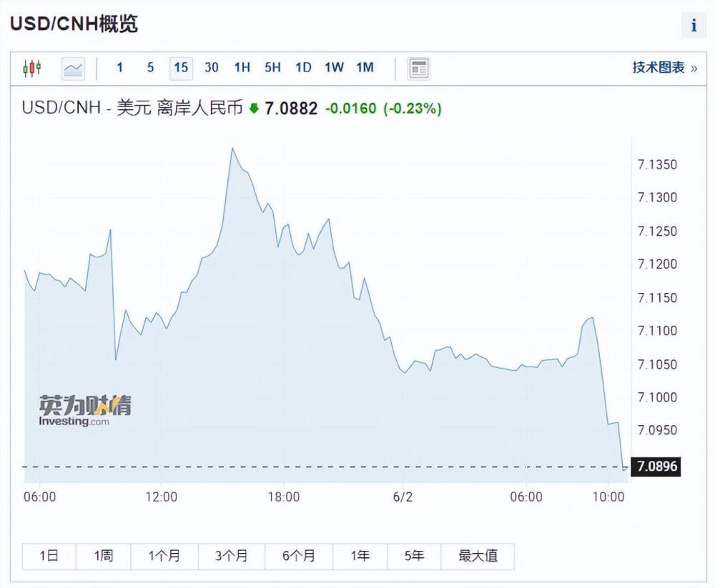Choose the 1W chart interval
The width and height of the screenshot is (715, 588).
(x=334, y=68)
